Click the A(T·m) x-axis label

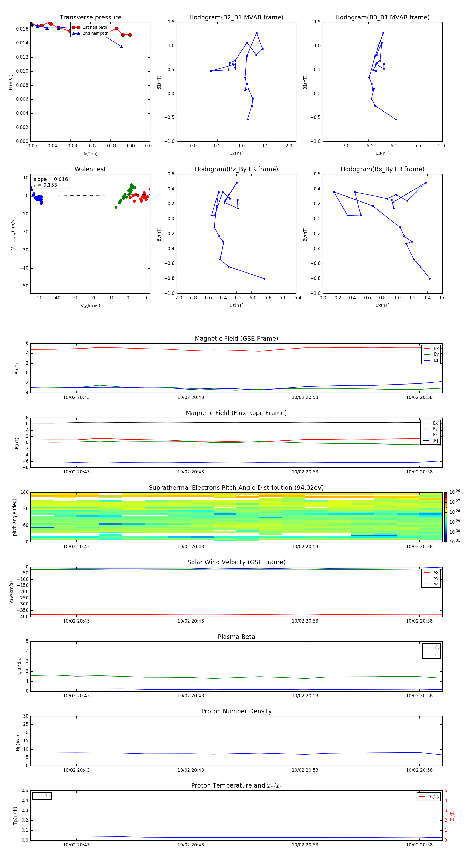click(x=90, y=154)
